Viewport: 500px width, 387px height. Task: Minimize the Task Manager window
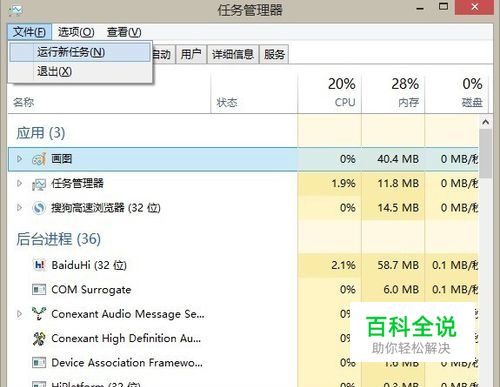(x=420, y=8)
